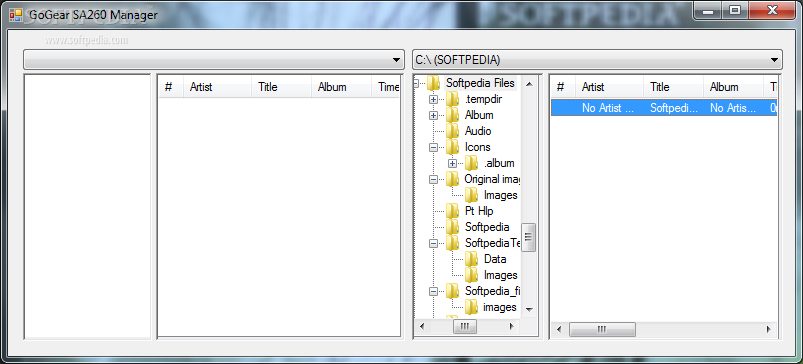Select the SoftpediaTe folder label
803x364 pixels.
click(x=493, y=243)
